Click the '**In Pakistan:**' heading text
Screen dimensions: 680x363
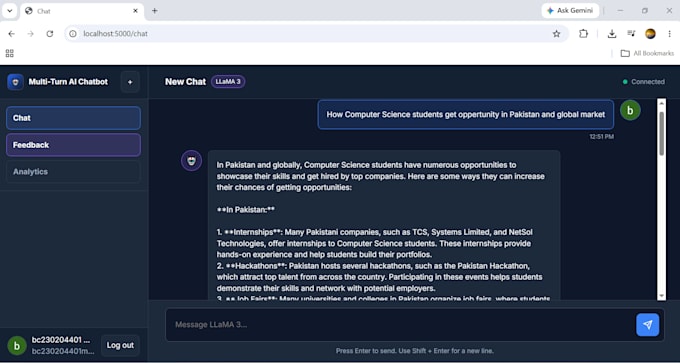[246, 210]
